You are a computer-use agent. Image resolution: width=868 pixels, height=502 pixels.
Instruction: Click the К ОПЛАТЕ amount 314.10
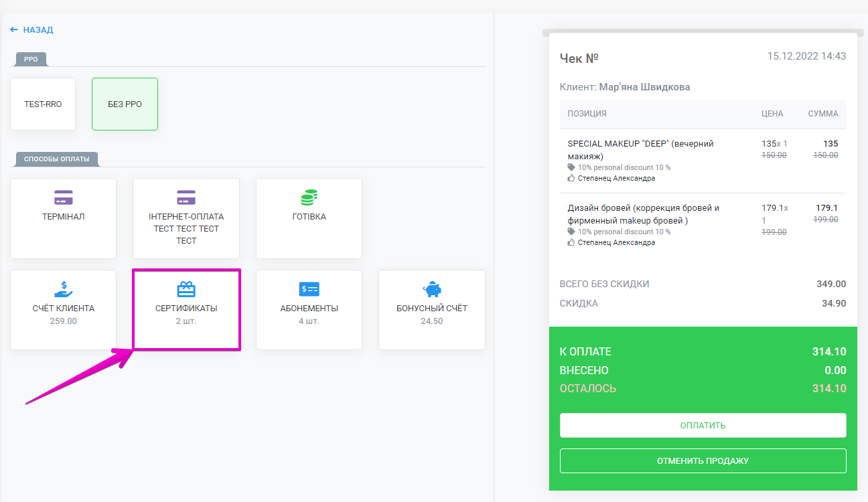829,352
